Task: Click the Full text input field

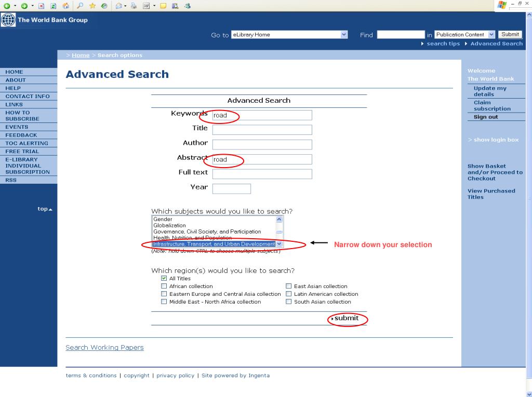Action: click(262, 174)
